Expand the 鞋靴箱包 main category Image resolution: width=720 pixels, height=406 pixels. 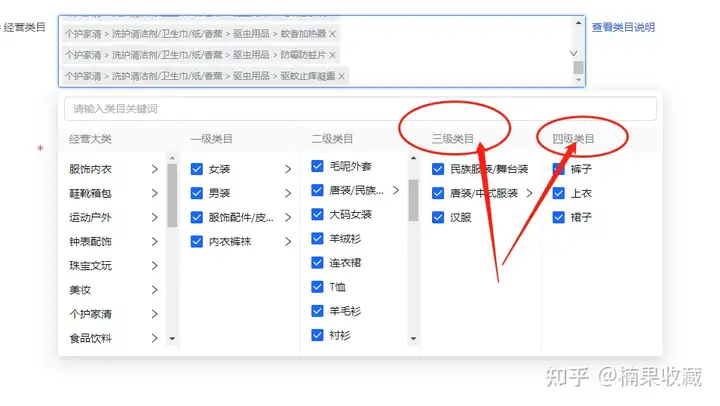pos(155,193)
